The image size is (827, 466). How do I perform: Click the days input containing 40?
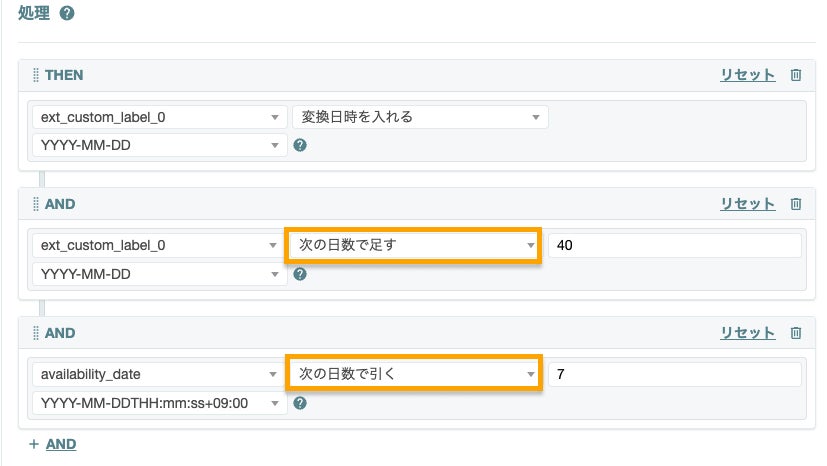(x=675, y=246)
